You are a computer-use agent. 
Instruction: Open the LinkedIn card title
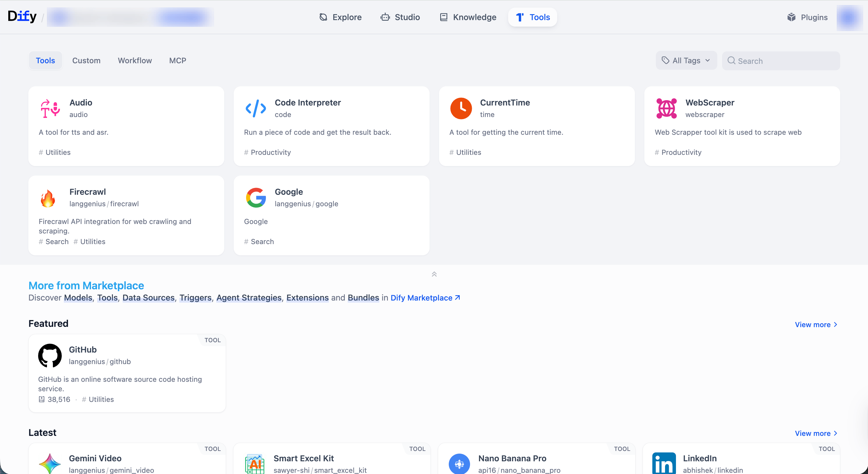coord(700,458)
